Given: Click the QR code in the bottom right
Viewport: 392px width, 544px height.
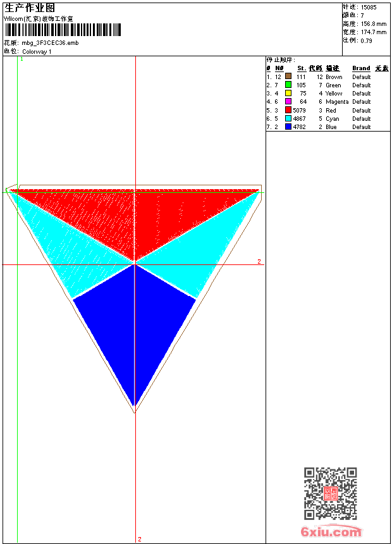Looking at the screenshot, I should coord(330,493).
